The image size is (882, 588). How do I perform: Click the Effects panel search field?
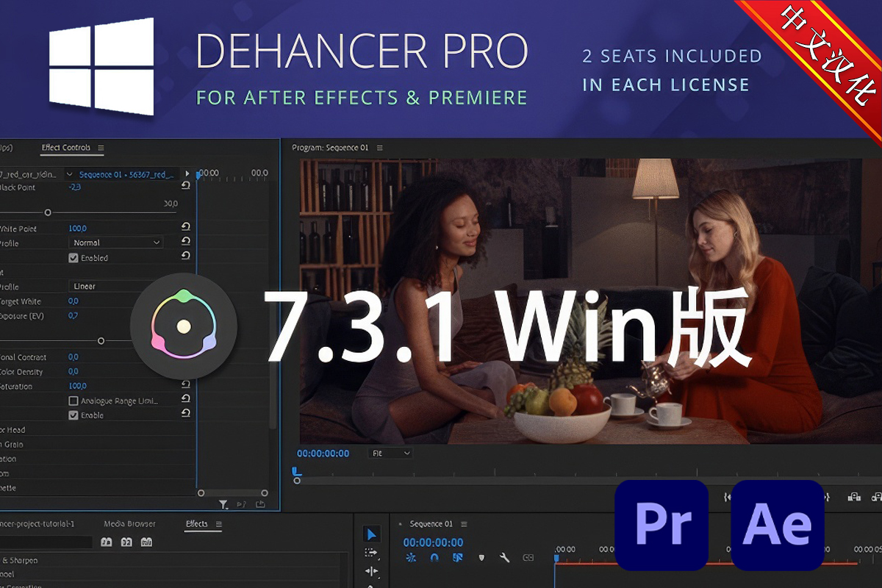[x=46, y=542]
